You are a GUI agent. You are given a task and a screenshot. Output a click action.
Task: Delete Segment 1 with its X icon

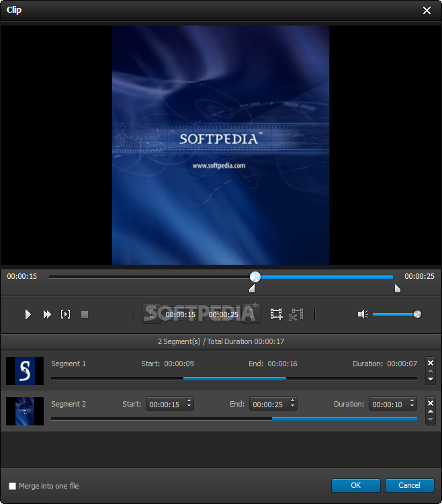[x=431, y=363]
